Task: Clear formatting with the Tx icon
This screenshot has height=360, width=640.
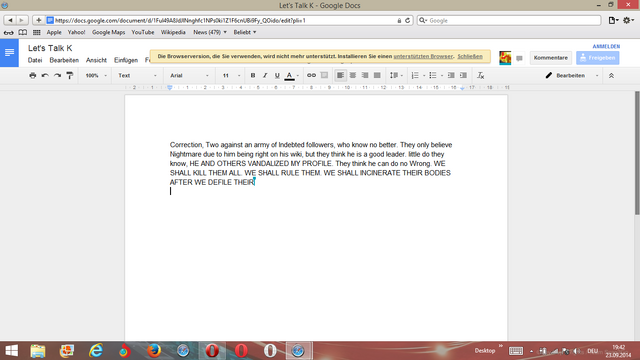Action: pos(481,76)
